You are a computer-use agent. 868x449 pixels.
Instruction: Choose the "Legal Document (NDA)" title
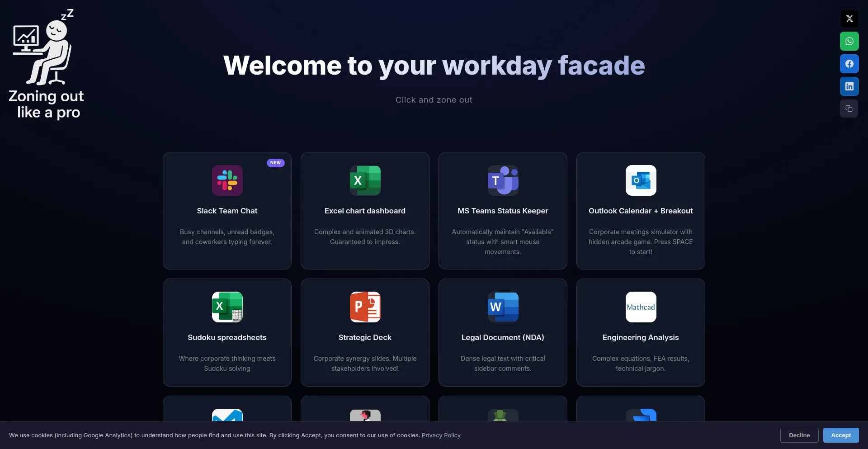tap(503, 337)
